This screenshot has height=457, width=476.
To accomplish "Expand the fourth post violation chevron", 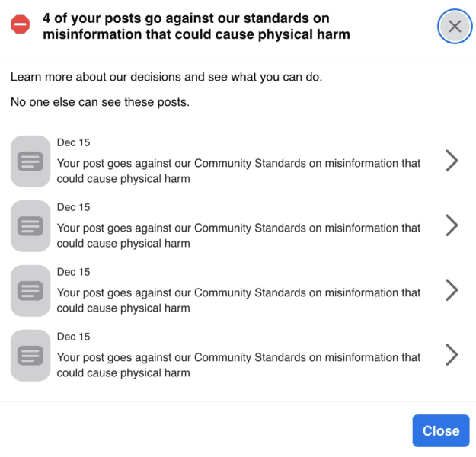I will 452,355.
